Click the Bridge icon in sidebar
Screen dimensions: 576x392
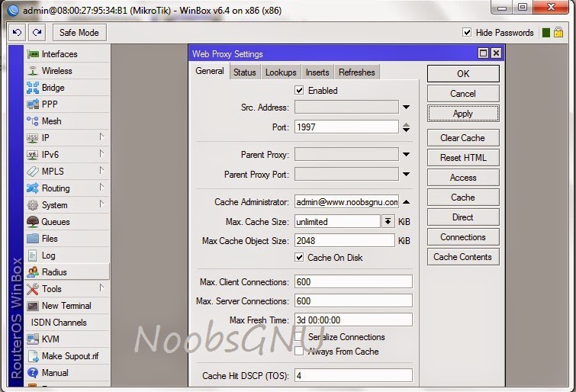click(33, 88)
